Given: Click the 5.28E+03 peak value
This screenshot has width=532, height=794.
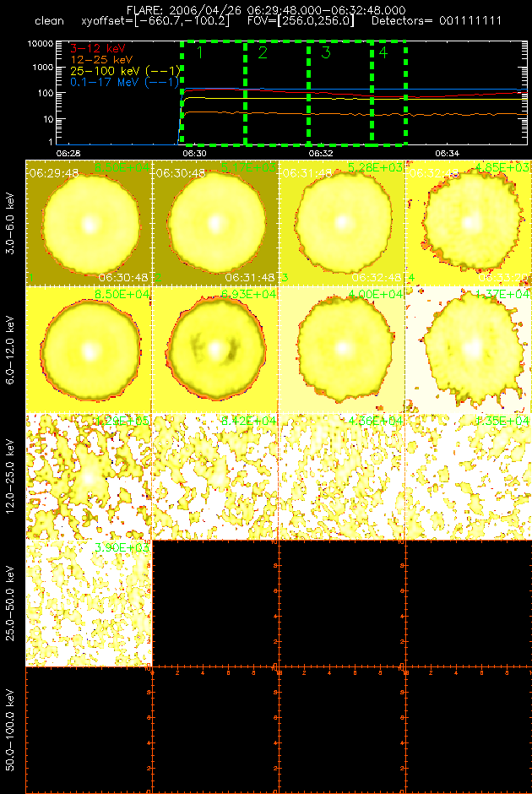Looking at the screenshot, I should 376,167.
